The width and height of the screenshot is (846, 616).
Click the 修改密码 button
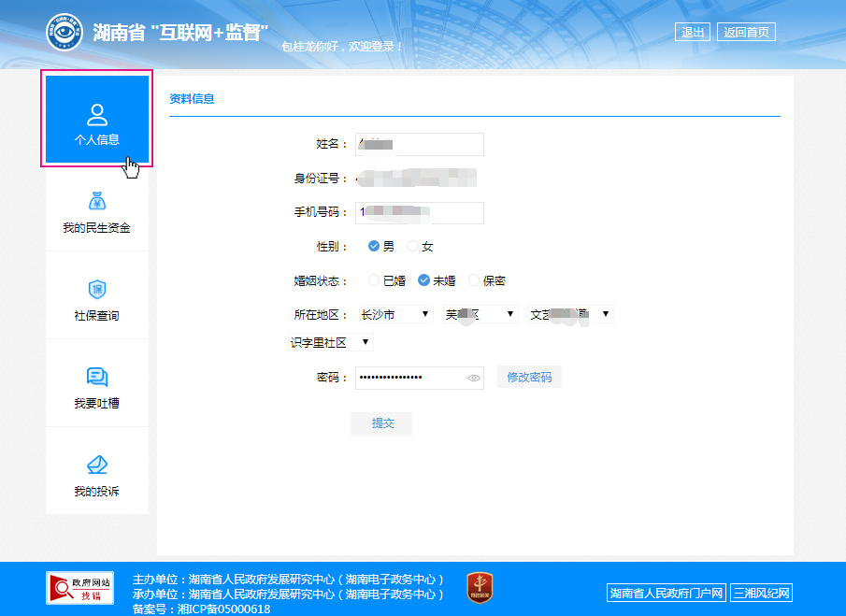(529, 378)
